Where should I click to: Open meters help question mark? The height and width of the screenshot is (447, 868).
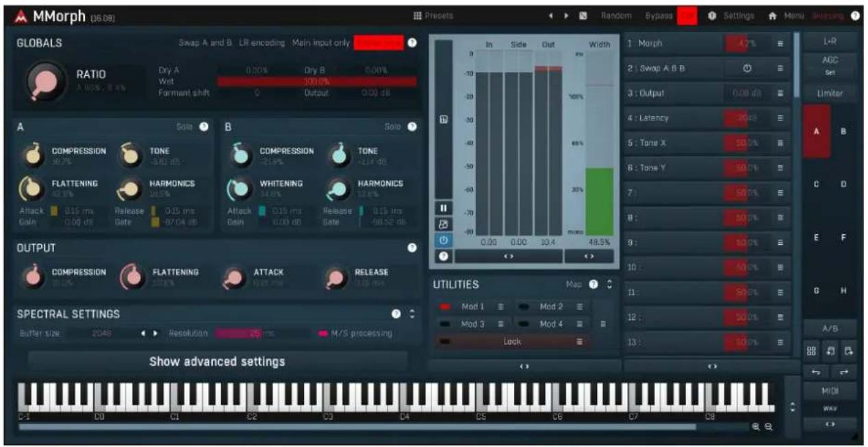[x=443, y=256]
